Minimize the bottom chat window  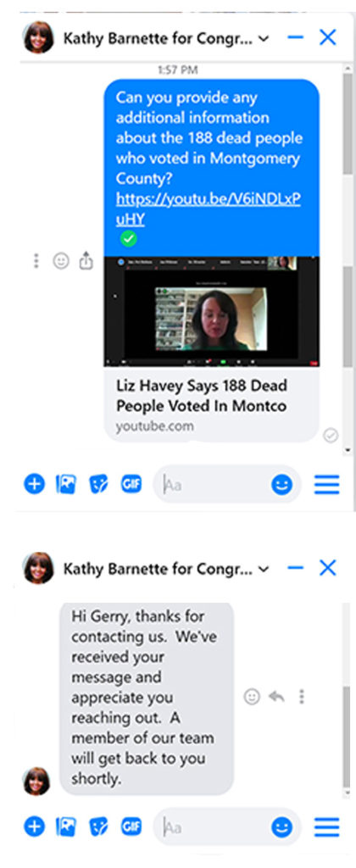tap(296, 568)
